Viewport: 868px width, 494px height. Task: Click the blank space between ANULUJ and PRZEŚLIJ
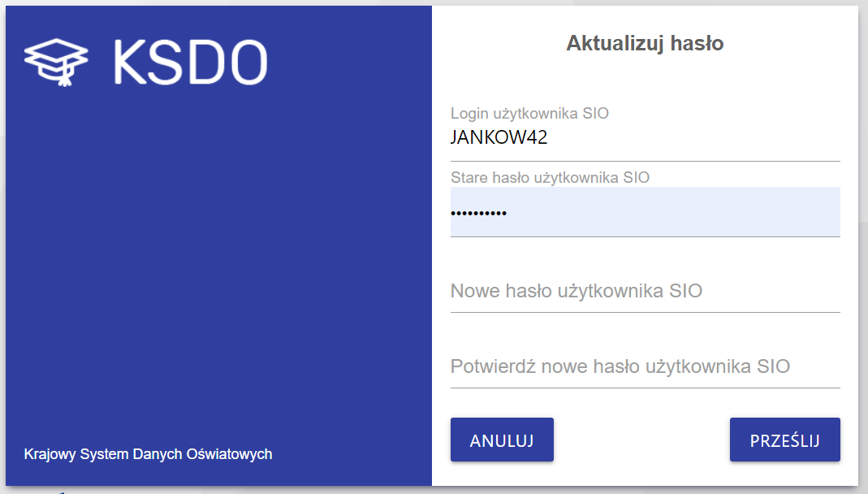pyautogui.click(x=641, y=440)
